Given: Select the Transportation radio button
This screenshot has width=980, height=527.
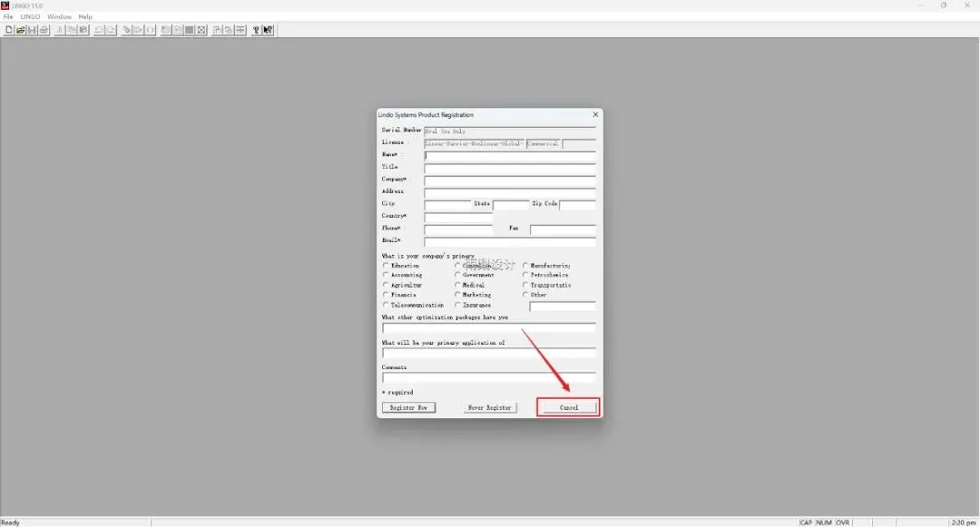Looking at the screenshot, I should [x=525, y=285].
